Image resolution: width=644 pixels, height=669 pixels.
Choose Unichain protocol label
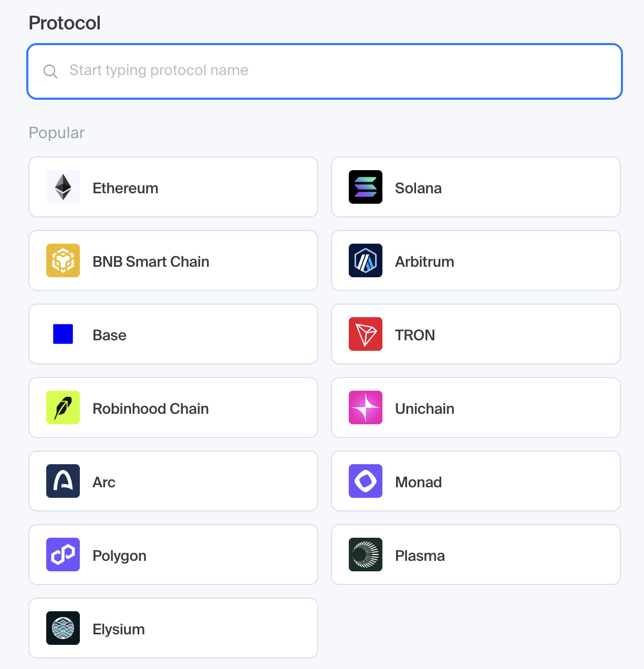coord(424,409)
